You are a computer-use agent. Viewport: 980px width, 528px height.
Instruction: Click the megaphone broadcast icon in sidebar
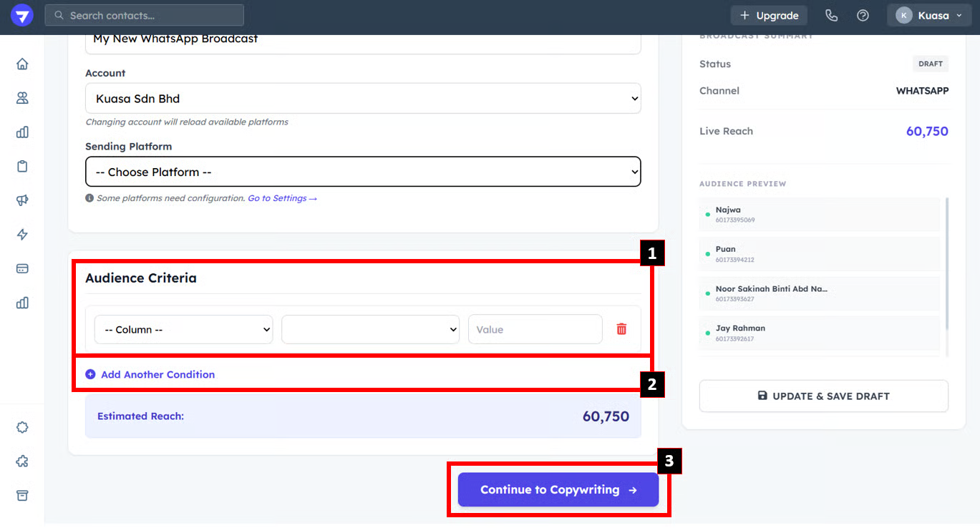pyautogui.click(x=22, y=200)
